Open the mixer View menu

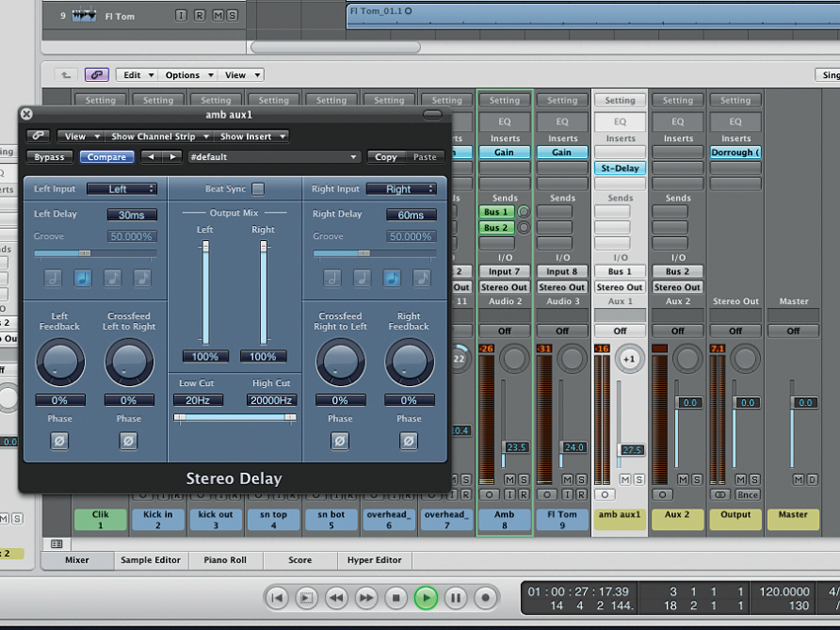241,75
